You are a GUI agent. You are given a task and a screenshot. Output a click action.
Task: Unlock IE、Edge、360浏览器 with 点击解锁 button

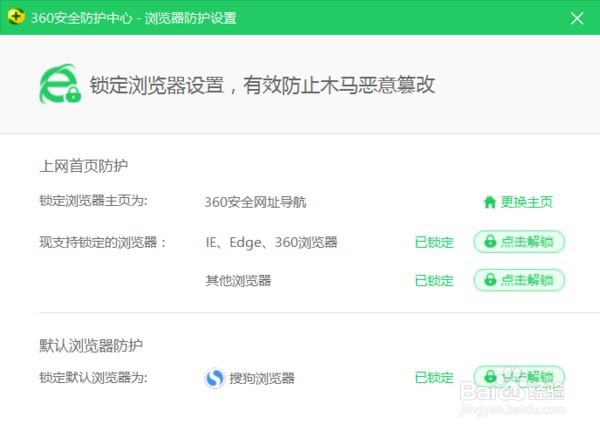(x=519, y=242)
